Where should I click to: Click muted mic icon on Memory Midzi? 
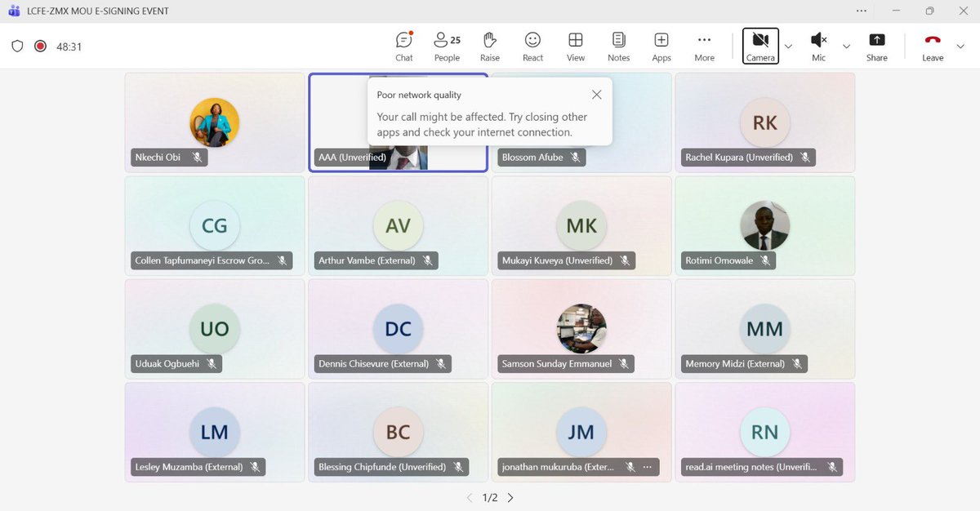[797, 363]
